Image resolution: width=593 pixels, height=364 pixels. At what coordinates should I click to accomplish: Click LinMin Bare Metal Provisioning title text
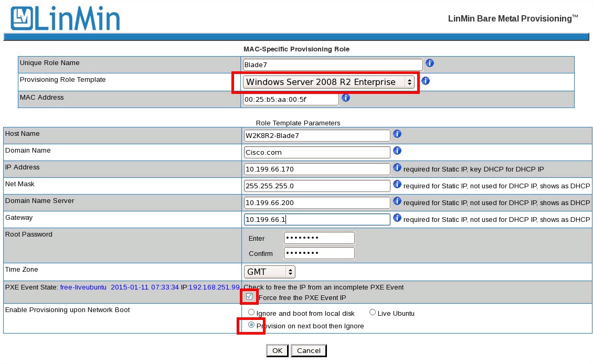[x=513, y=18]
